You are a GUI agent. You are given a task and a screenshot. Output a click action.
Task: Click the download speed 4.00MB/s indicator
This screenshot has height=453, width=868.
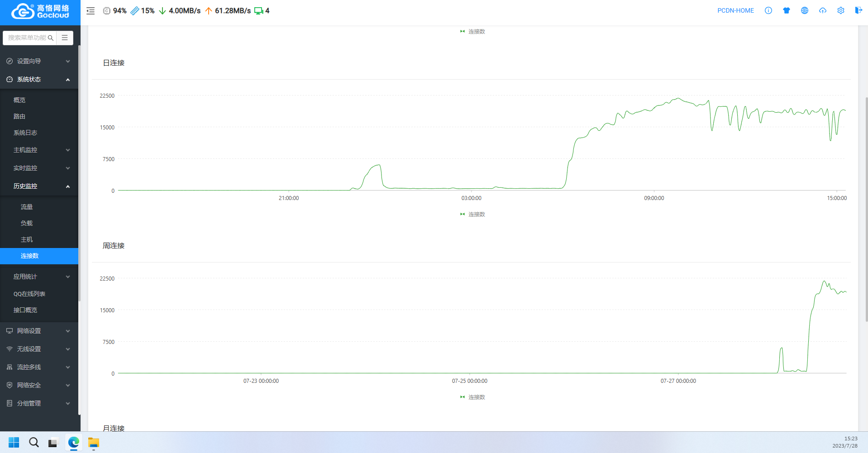(x=180, y=11)
